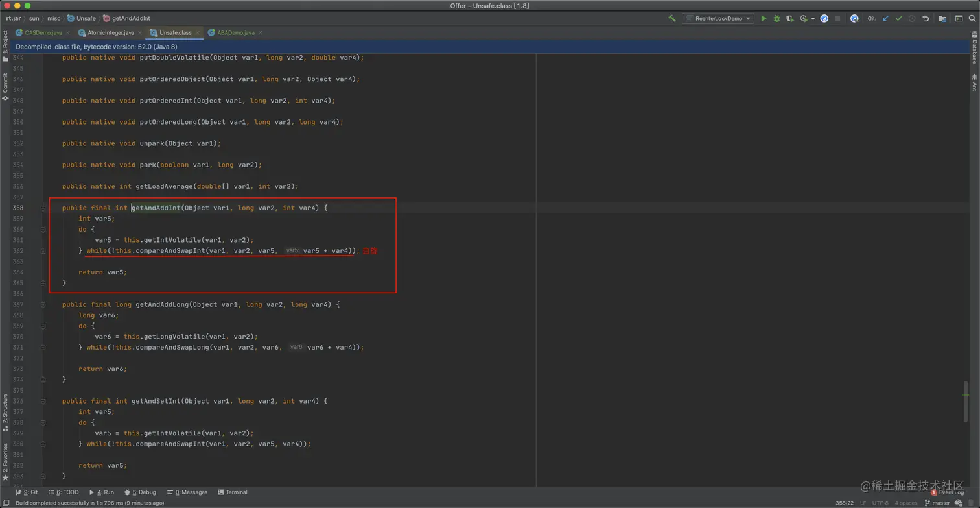The width and height of the screenshot is (980, 508).
Task: Click the sun breadcrumb segment
Action: 34,18
